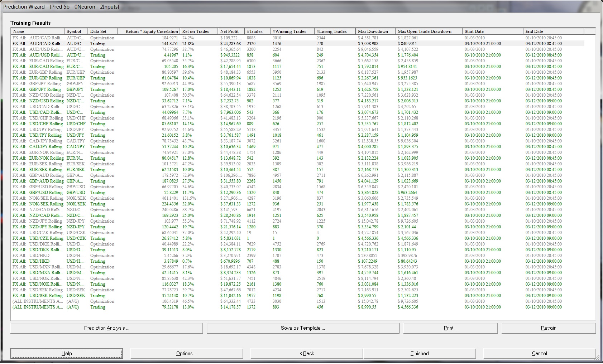
Task: Open the Help button
Action: (67, 353)
